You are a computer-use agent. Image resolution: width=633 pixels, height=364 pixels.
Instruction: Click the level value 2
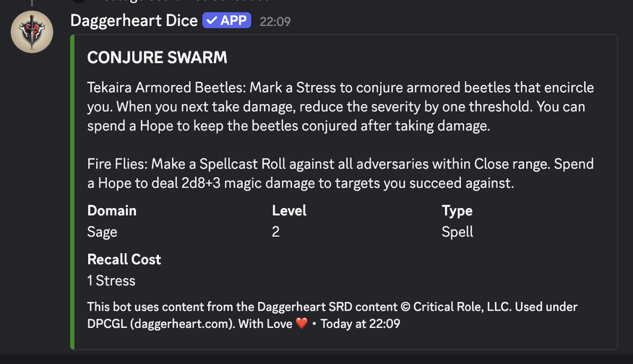tap(276, 232)
